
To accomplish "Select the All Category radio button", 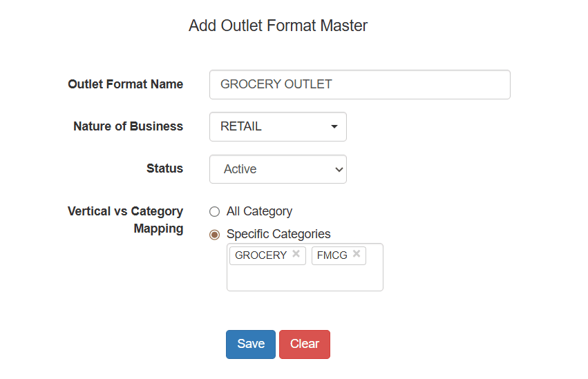I will click(x=214, y=212).
